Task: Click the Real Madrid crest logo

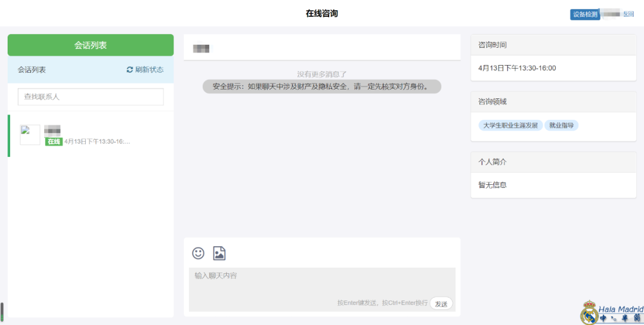Action: (x=589, y=313)
